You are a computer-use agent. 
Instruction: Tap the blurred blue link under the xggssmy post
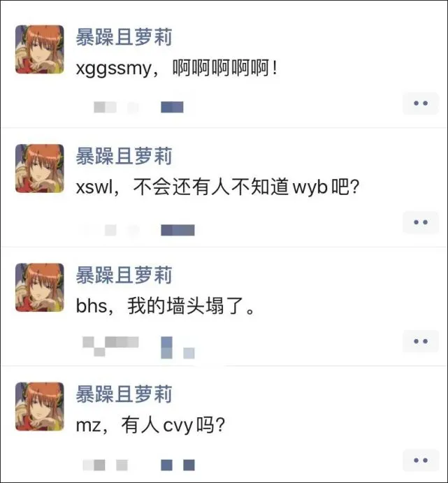(172, 107)
